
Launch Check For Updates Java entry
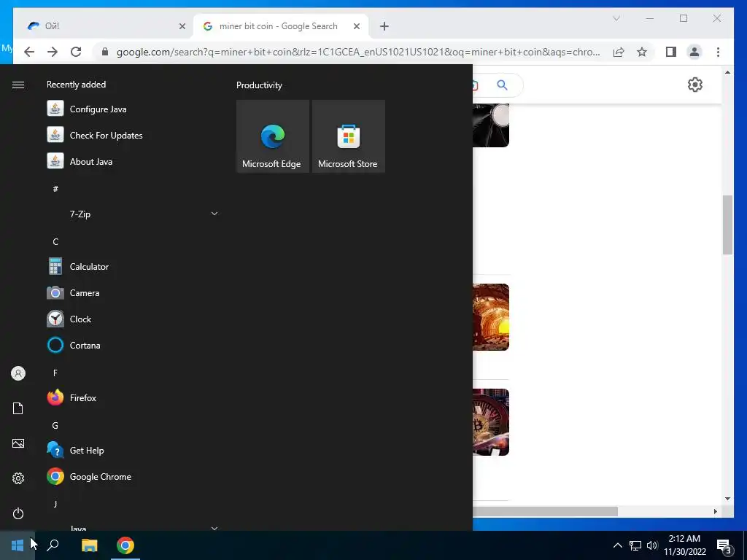[133, 135]
